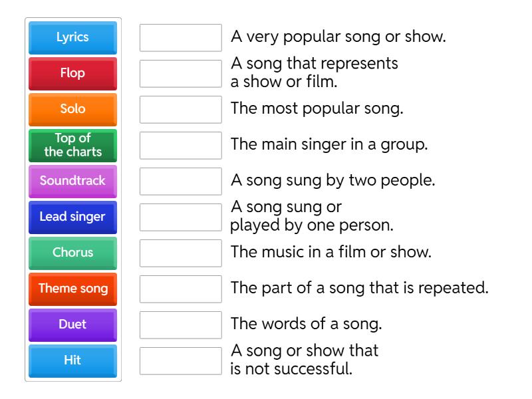The image size is (532, 399).
Task: Select the box next to 'The most popular song'
Action: pos(180,109)
